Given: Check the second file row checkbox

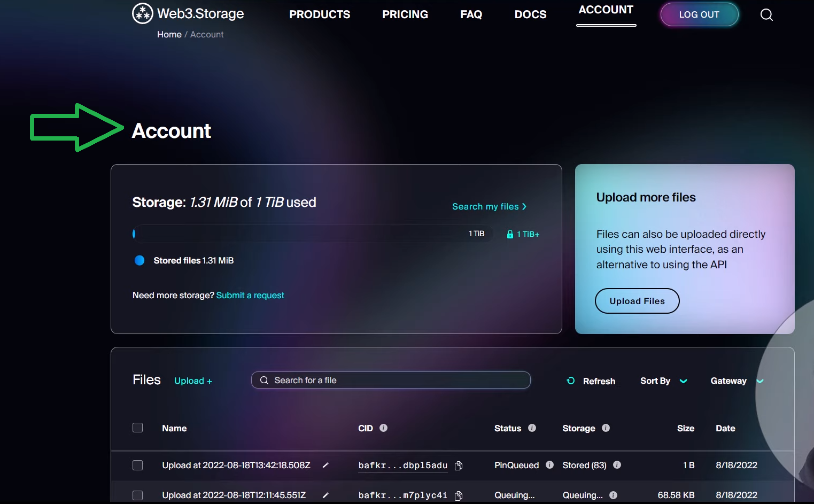Looking at the screenshot, I should 137,495.
